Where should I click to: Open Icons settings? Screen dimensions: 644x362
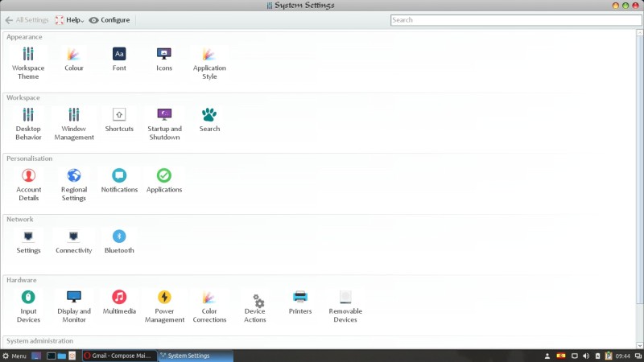pos(164,59)
